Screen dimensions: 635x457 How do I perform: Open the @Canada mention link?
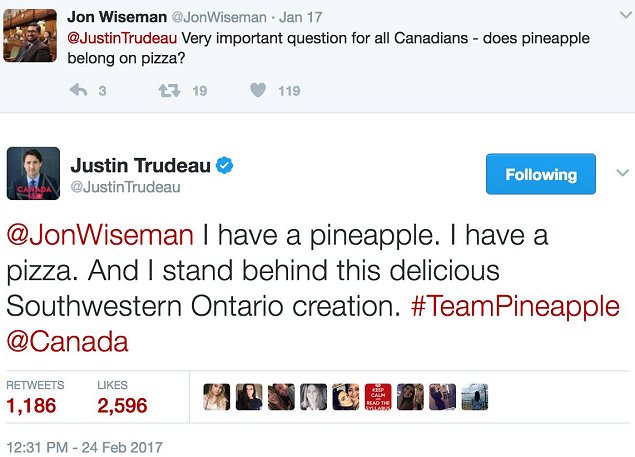[67, 342]
